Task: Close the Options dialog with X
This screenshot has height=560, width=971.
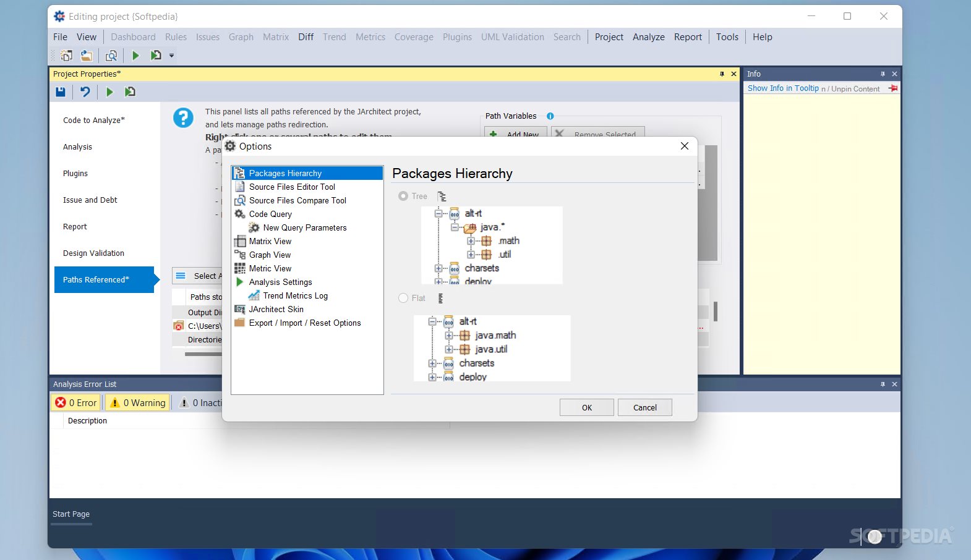Action: click(x=684, y=146)
